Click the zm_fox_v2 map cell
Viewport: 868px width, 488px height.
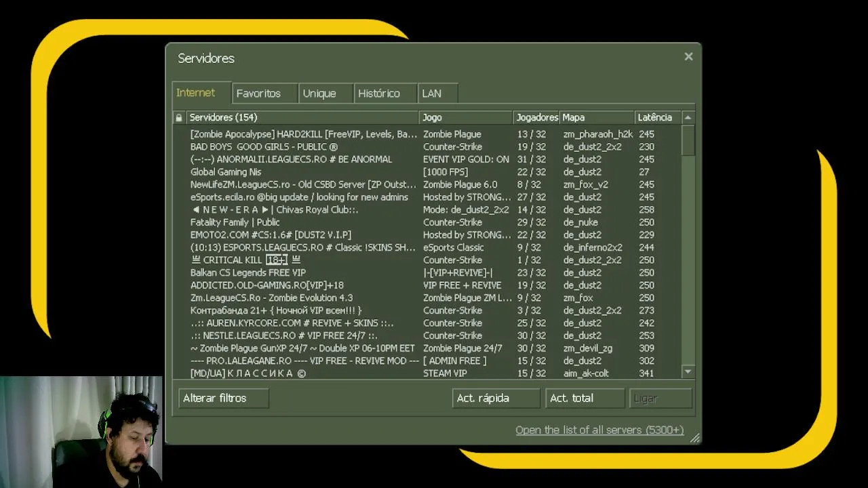pos(585,184)
